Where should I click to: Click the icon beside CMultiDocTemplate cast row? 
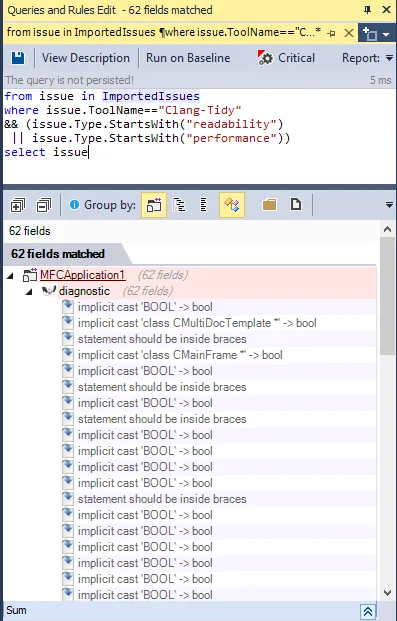(68, 323)
